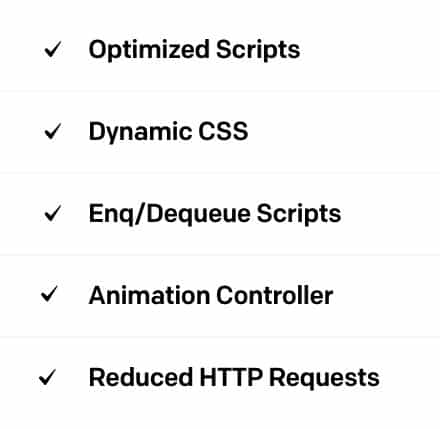440x429 pixels.
Task: Click the Reduced HTTP Requests label
Action: [x=234, y=378]
